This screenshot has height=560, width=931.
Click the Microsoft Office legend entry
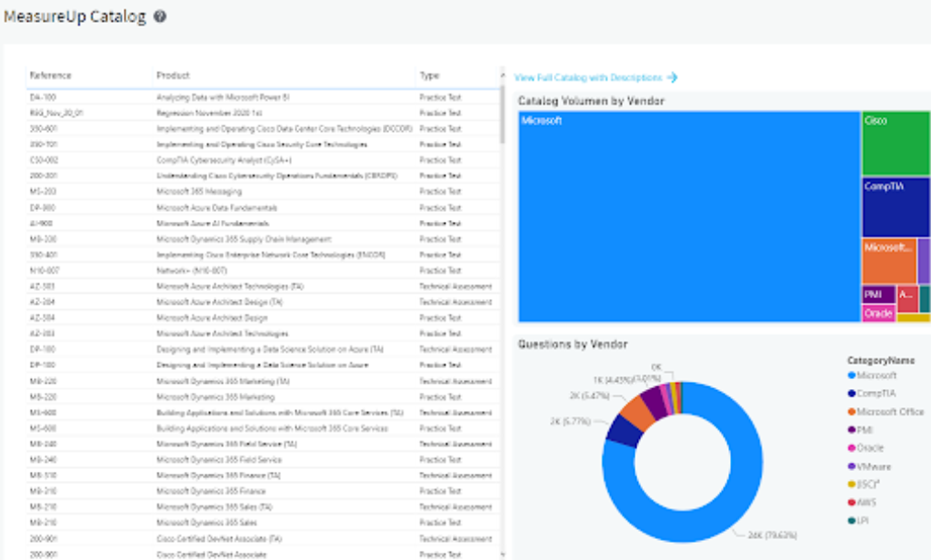(886, 412)
